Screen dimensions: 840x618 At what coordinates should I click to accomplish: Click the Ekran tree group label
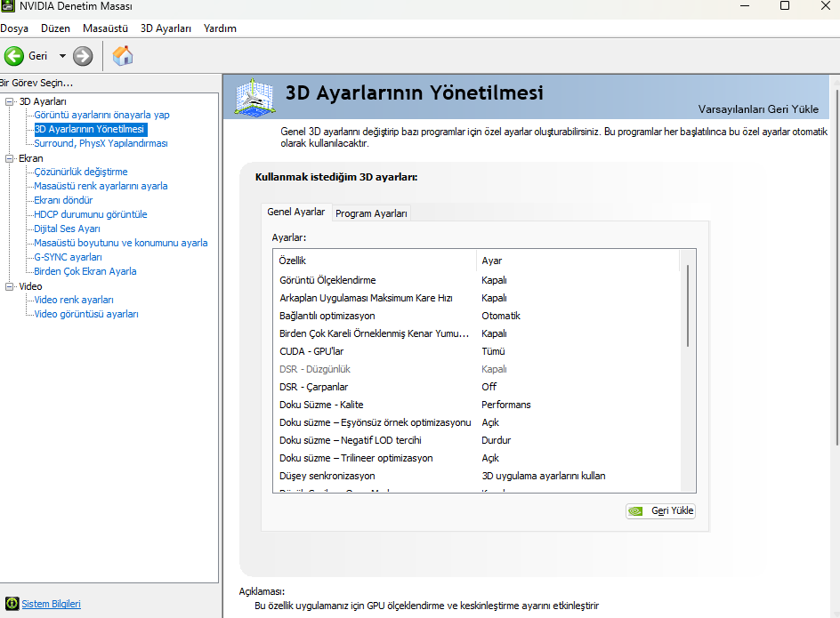pyautogui.click(x=31, y=158)
